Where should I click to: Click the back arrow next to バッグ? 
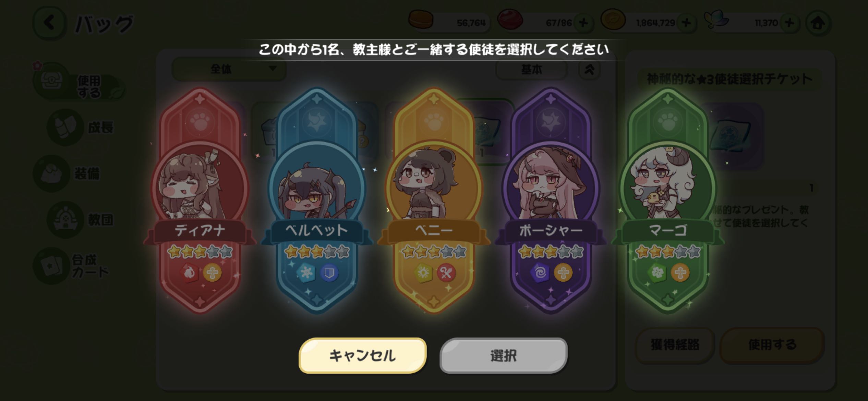coord(49,23)
